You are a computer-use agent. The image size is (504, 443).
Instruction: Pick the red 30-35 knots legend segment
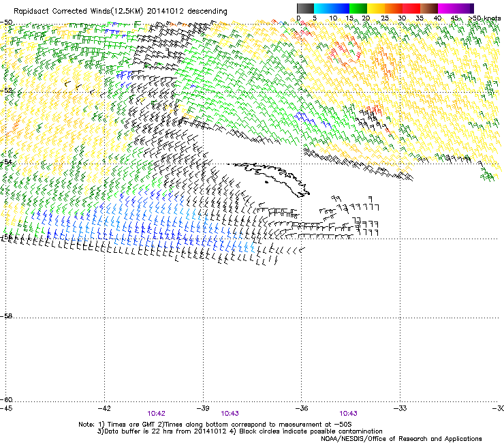411,8
